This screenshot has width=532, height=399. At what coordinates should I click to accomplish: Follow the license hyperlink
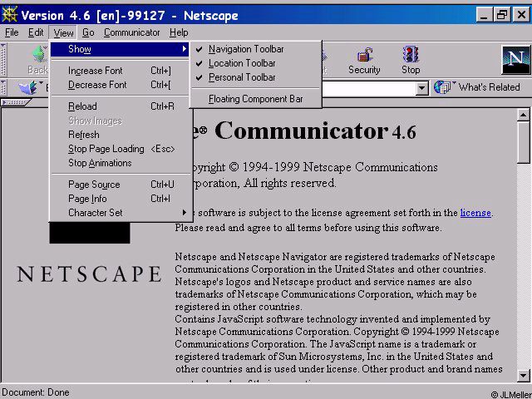475,213
